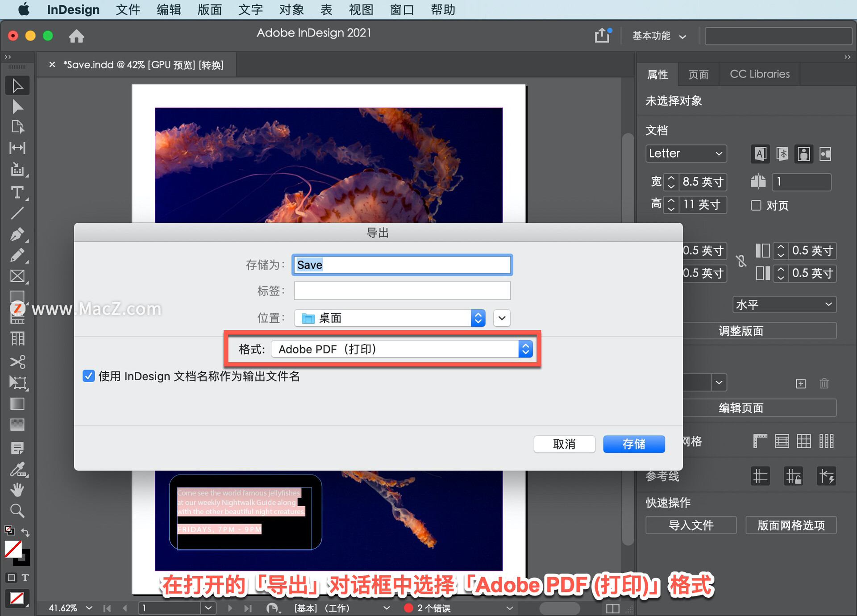This screenshot has width=857, height=616.
Task: Click the 取消 cancel button
Action: (x=564, y=444)
